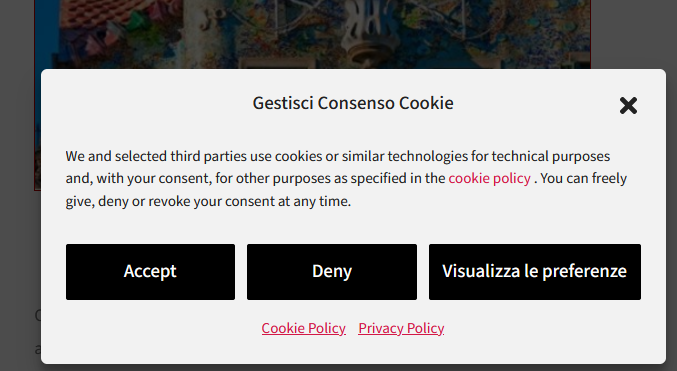Follow the inline pink cookie policy link
677x371 pixels.
point(489,178)
